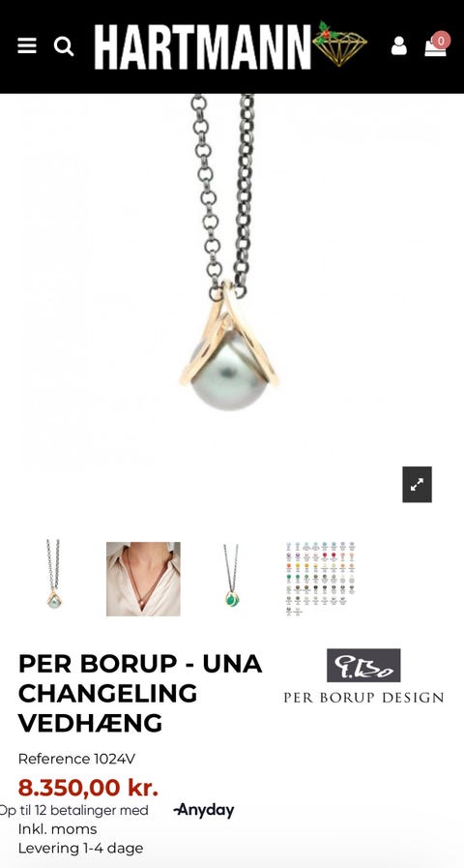Image resolution: width=464 pixels, height=868 pixels.
Task: Click the HARTMANN logo text
Action: pyautogui.click(x=202, y=47)
